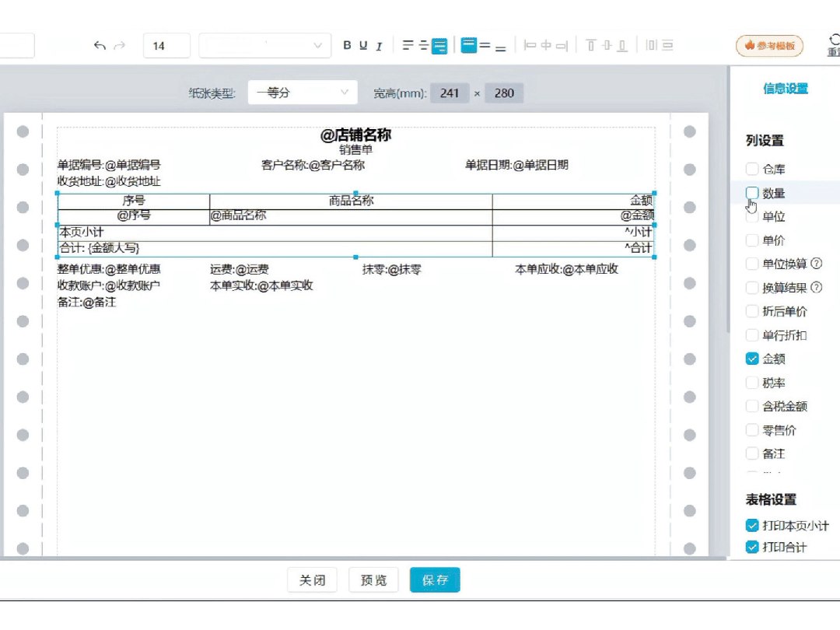This screenshot has height=630, width=840.
Task: Enable the 备注 column checkbox
Action: point(752,453)
